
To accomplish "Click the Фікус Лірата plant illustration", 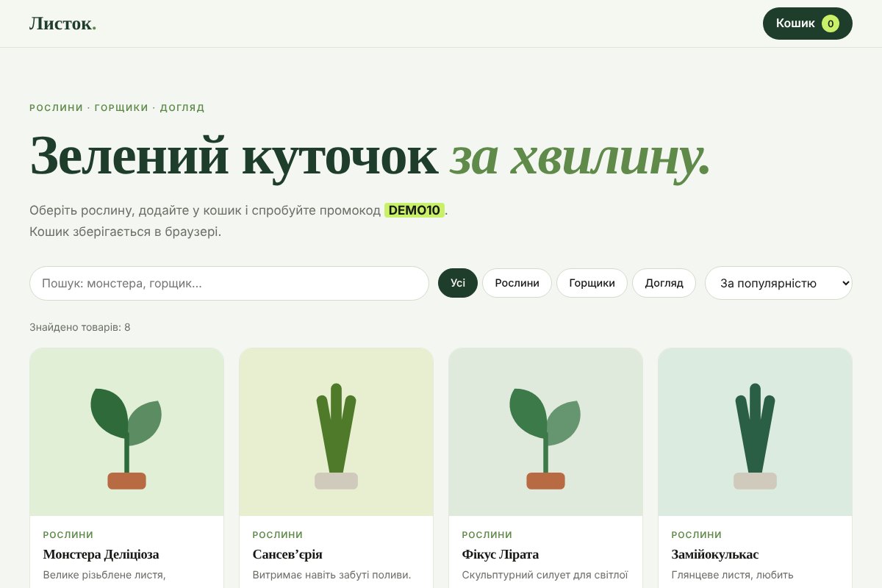I will click(x=545, y=432).
